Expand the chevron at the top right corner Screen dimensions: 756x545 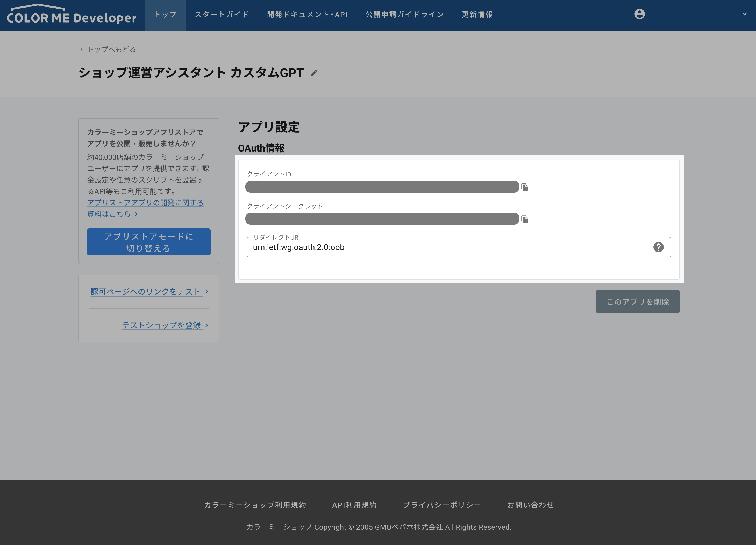pos(744,14)
